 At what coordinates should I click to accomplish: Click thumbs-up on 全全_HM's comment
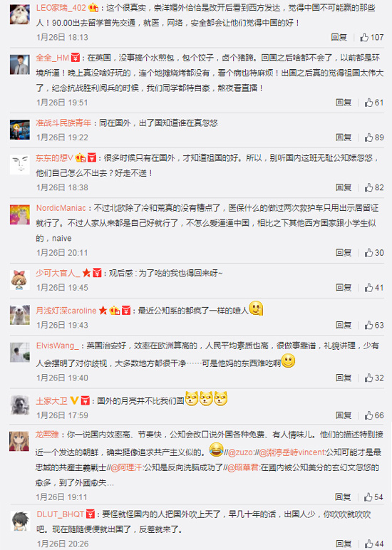pos(374,103)
